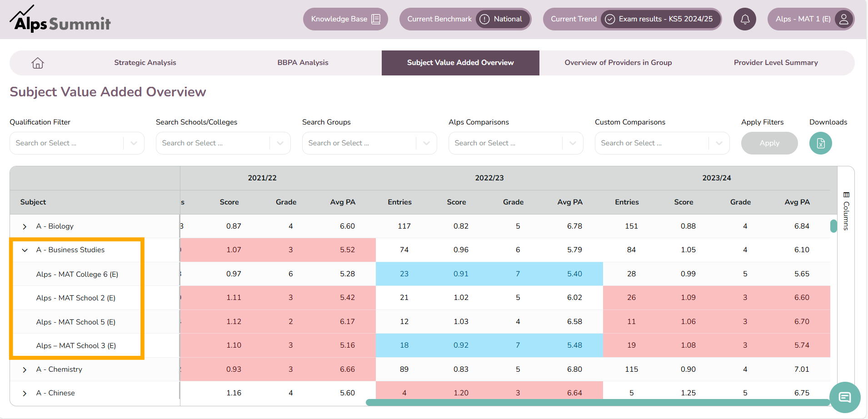This screenshot has height=419, width=868.
Task: Change the National current benchmark
Action: coord(503,19)
